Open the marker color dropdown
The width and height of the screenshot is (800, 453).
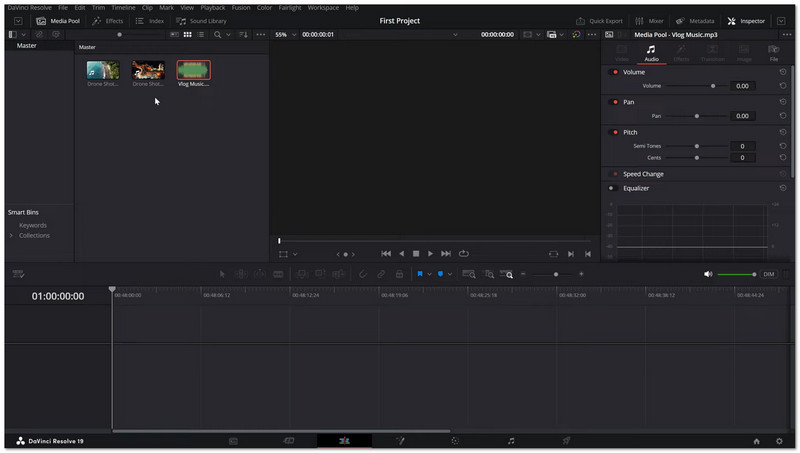pos(449,274)
